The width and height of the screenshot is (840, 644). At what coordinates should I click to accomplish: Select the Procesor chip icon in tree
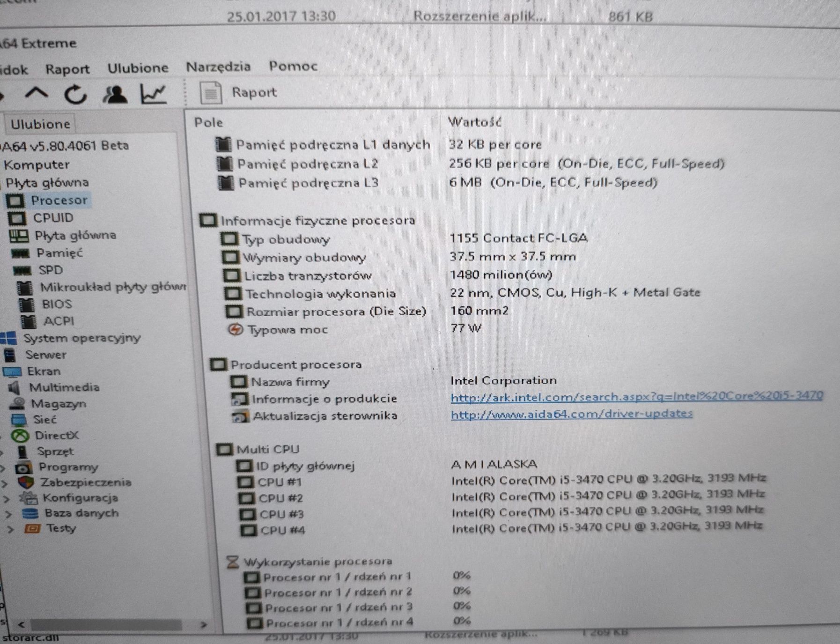click(15, 201)
